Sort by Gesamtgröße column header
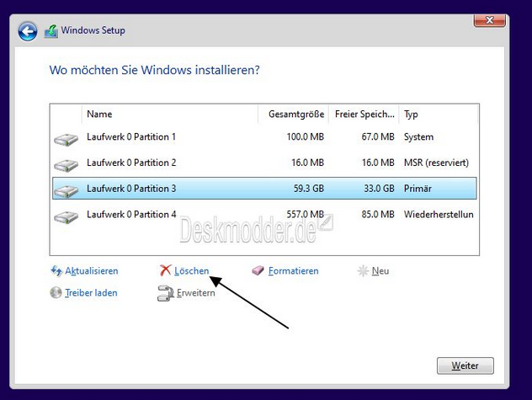Image resolution: width=532 pixels, height=400 pixels. (x=294, y=114)
